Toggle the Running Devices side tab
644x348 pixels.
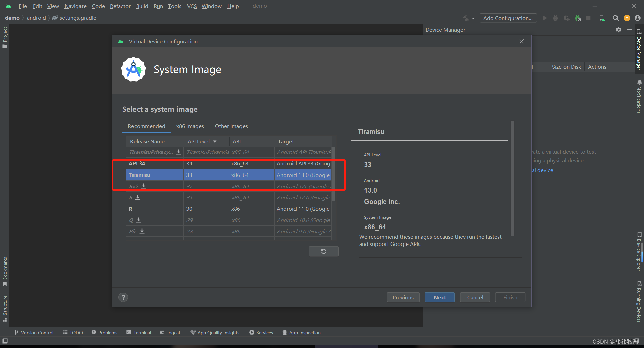[639, 301]
